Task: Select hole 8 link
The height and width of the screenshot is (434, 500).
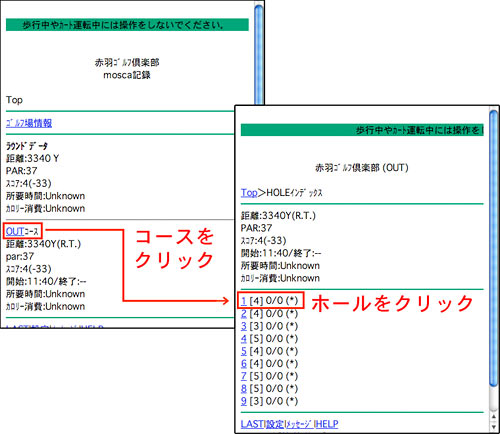Action: (244, 389)
